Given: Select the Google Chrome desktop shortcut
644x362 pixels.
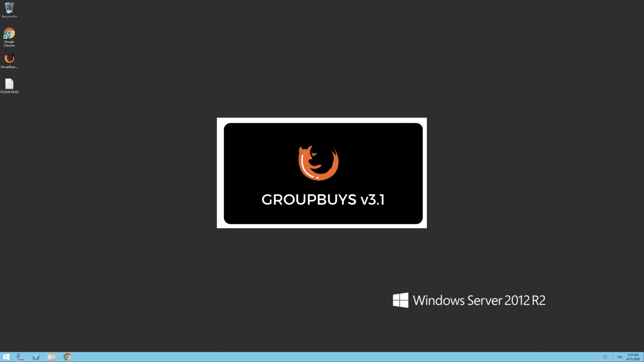Looking at the screenshot, I should [x=9, y=37].
